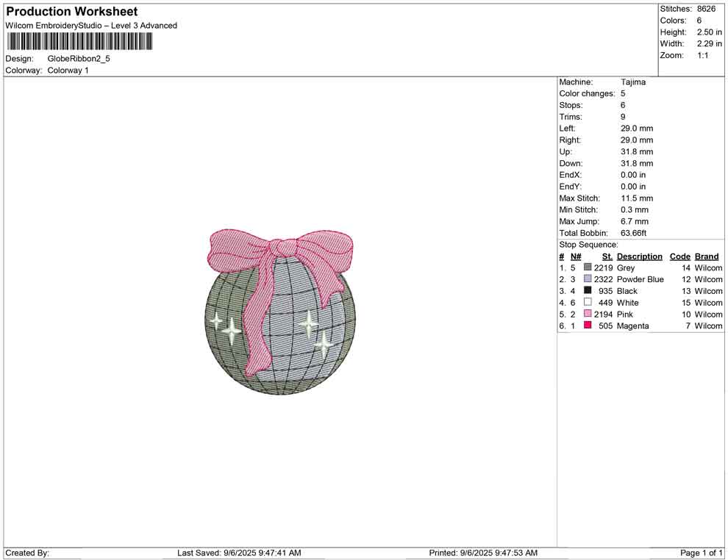Click the 'Grey' description text
This screenshot has height=560, width=728.
coord(625,268)
